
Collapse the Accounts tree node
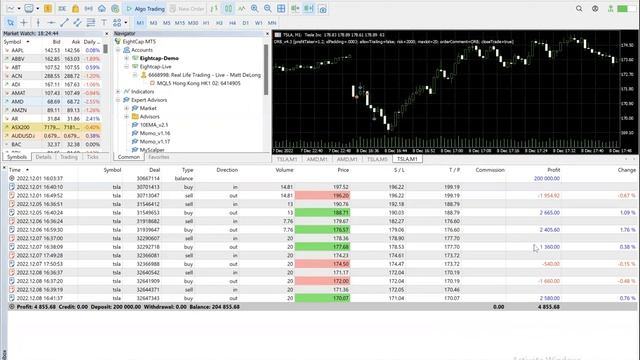point(118,50)
